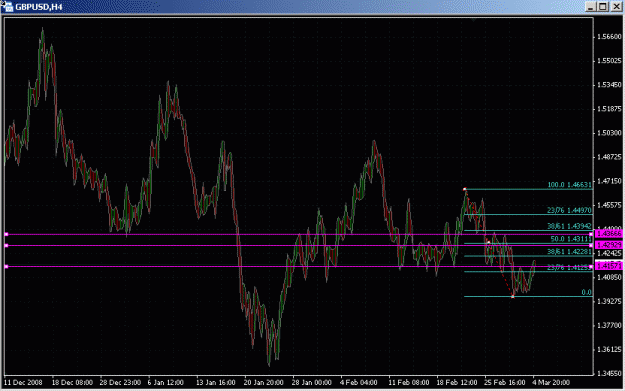Click the right handle of the 1.42929 magenta line
This screenshot has width=625, height=391.
point(591,246)
